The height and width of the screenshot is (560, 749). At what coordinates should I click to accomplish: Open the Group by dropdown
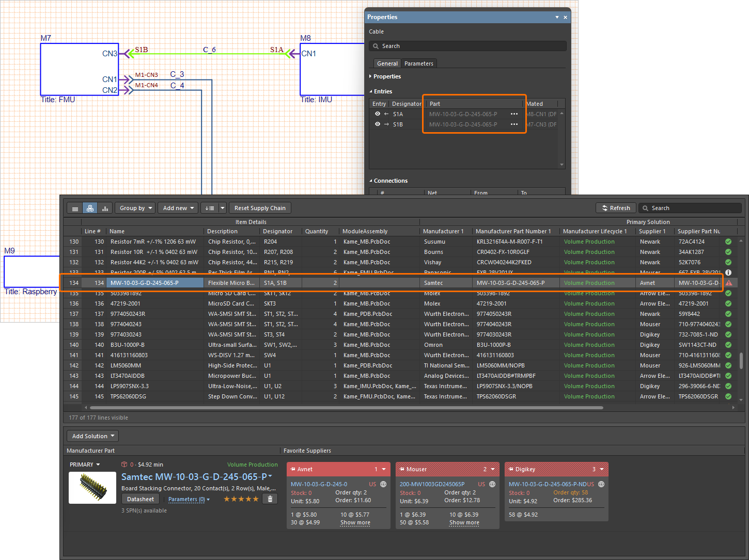point(136,208)
